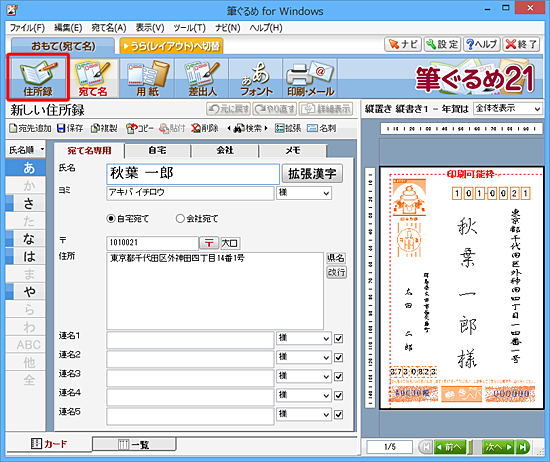Open the 氏名順 sort order dropdown
This screenshot has height=462, width=550.
26,150
